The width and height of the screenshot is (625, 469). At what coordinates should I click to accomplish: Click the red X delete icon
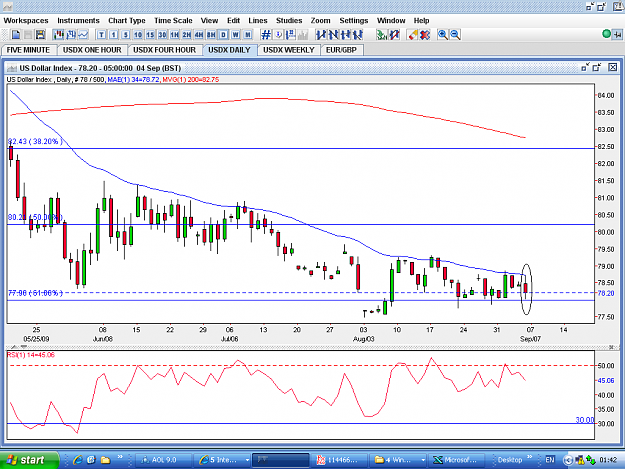(x=425, y=35)
